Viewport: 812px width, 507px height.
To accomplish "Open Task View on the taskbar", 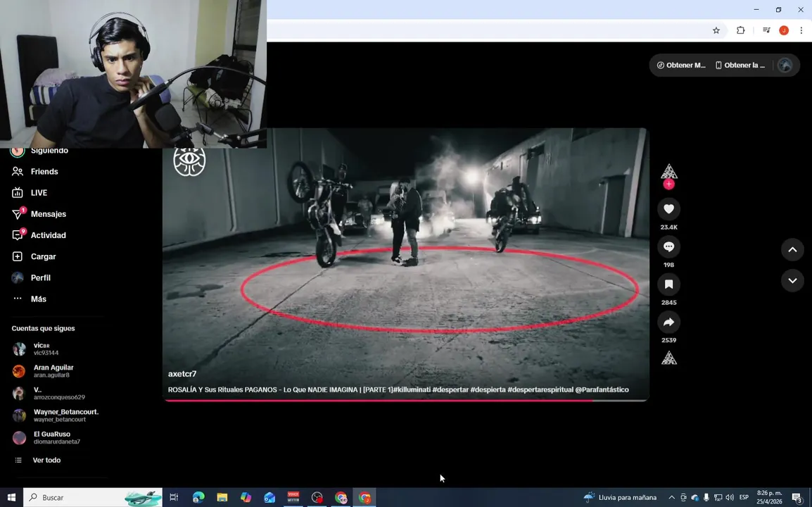I will (174, 498).
